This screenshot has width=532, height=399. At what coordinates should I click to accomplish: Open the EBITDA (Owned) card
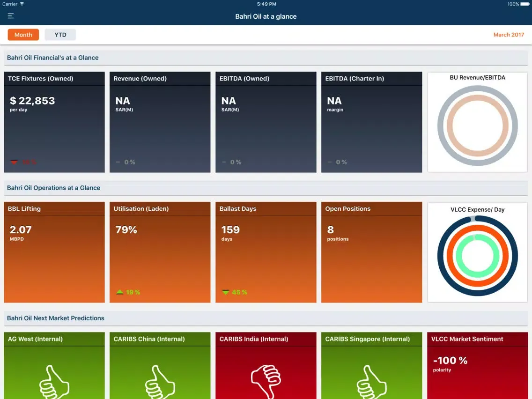click(x=266, y=122)
